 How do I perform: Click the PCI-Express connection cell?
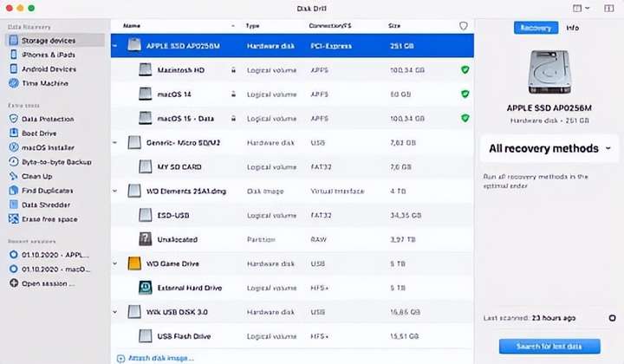tap(331, 46)
